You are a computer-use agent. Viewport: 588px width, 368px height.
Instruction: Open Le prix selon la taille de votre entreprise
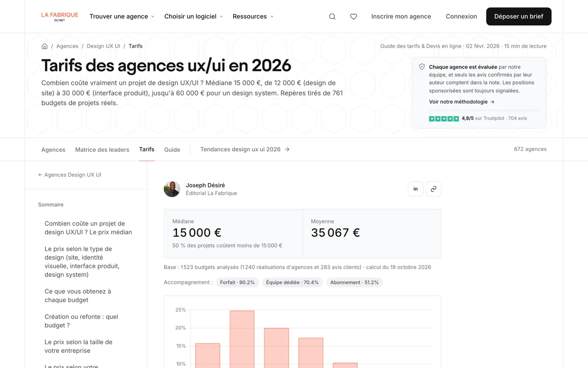point(79,346)
